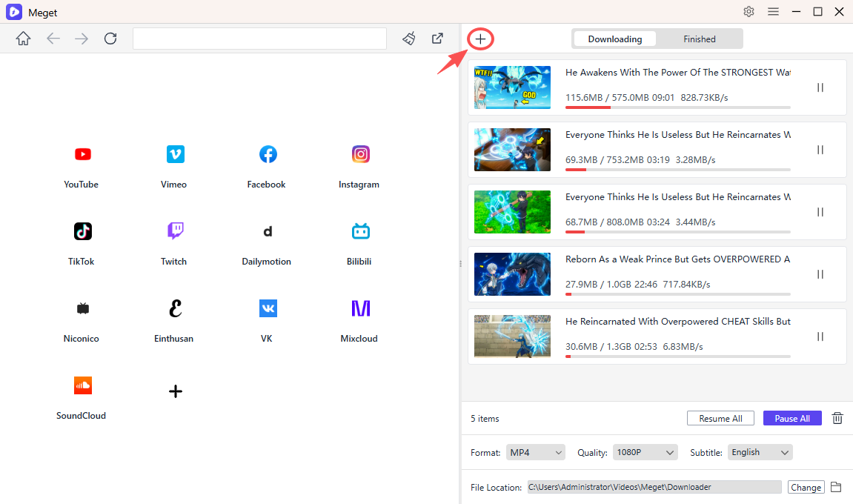Image resolution: width=853 pixels, height=504 pixels.
Task: Select the '5 items' count text
Action: click(x=485, y=419)
